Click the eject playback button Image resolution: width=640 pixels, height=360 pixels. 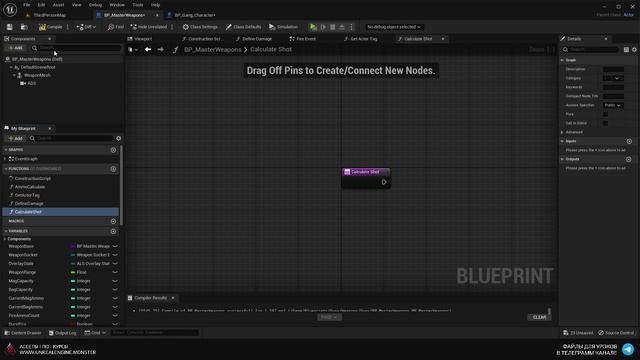click(x=342, y=27)
